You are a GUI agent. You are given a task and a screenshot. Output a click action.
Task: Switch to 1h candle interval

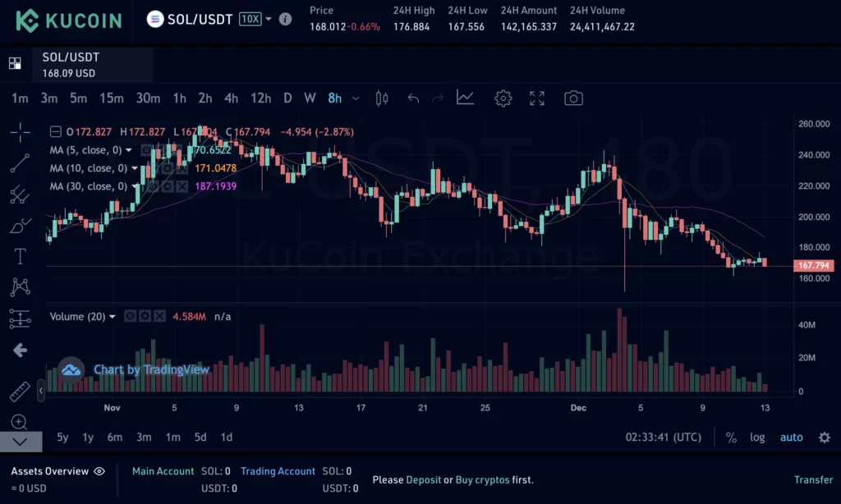[180, 99]
